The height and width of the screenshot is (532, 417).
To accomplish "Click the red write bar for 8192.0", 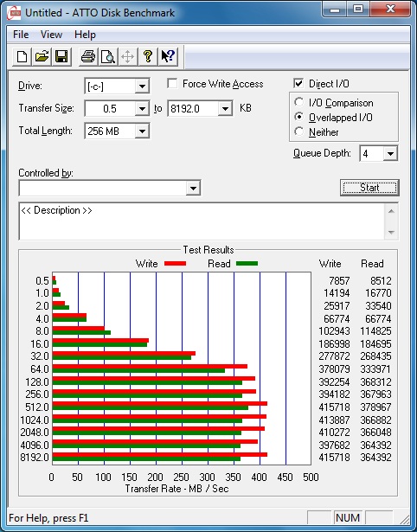I will [x=160, y=455].
